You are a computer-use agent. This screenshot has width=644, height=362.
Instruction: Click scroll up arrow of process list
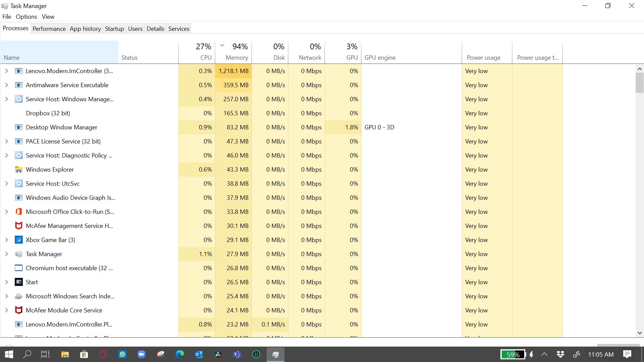(640, 69)
